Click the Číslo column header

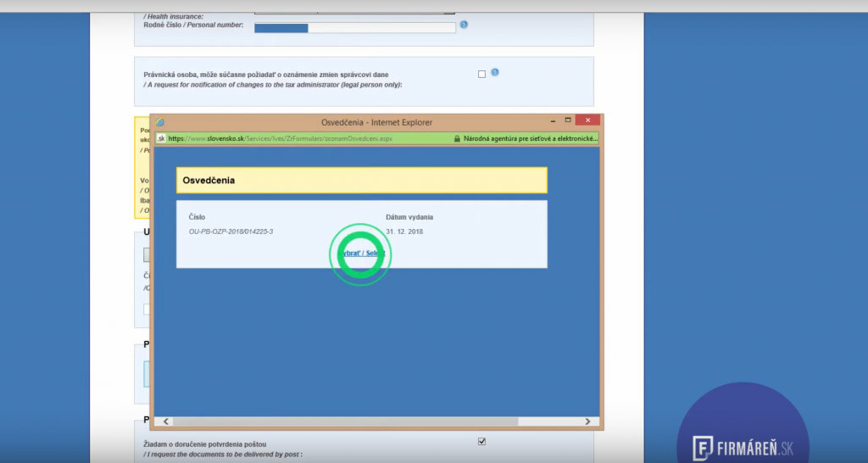[197, 217]
